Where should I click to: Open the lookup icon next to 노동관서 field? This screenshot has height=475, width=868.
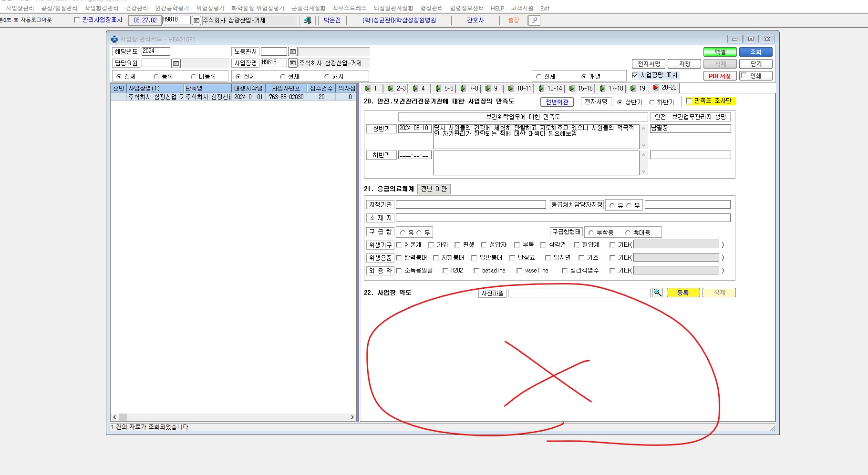coord(293,51)
